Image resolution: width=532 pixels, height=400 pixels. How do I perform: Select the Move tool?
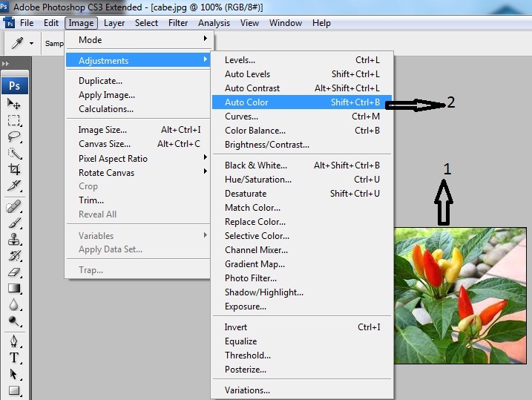(14, 103)
